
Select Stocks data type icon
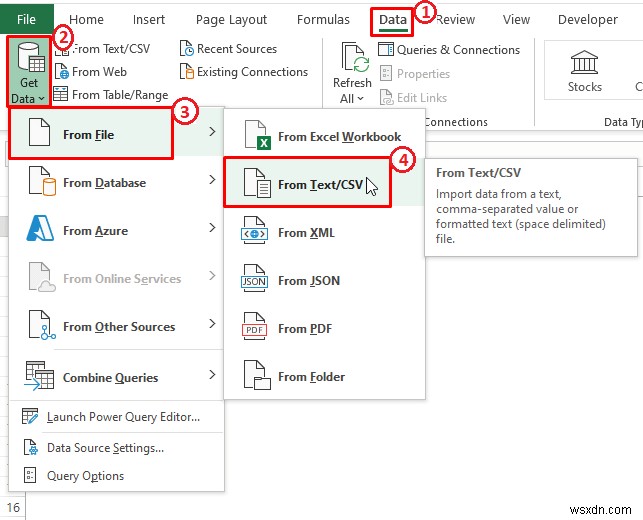(x=584, y=62)
